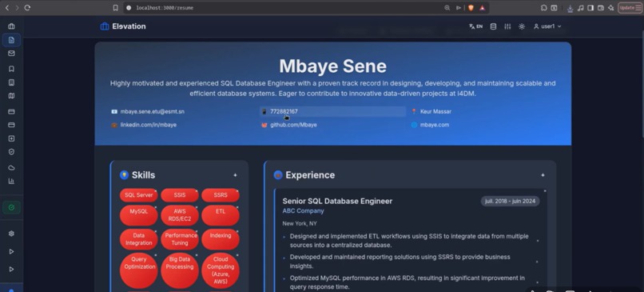Select the Big Data Processing skill tag

point(180,270)
